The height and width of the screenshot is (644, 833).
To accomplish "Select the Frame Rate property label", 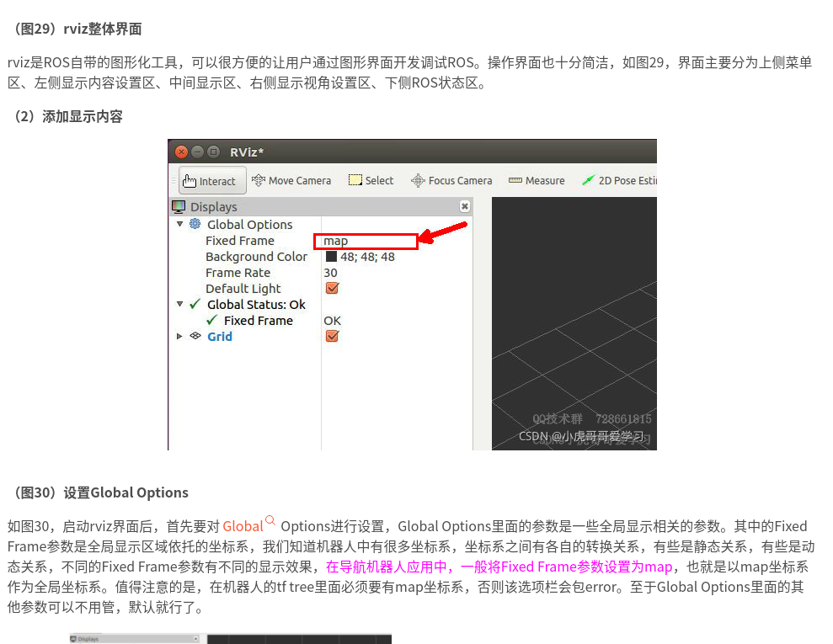I will tap(238, 273).
